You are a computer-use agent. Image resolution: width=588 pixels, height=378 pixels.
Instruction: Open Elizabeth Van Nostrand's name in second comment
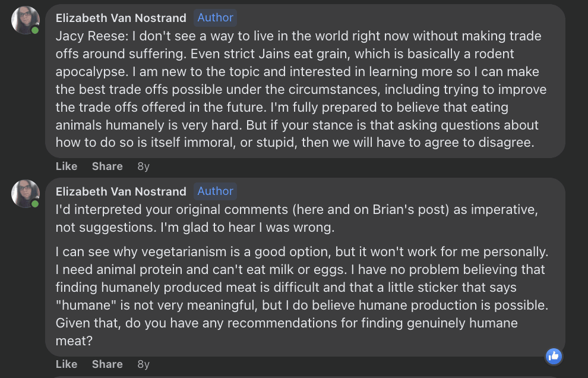click(x=121, y=191)
